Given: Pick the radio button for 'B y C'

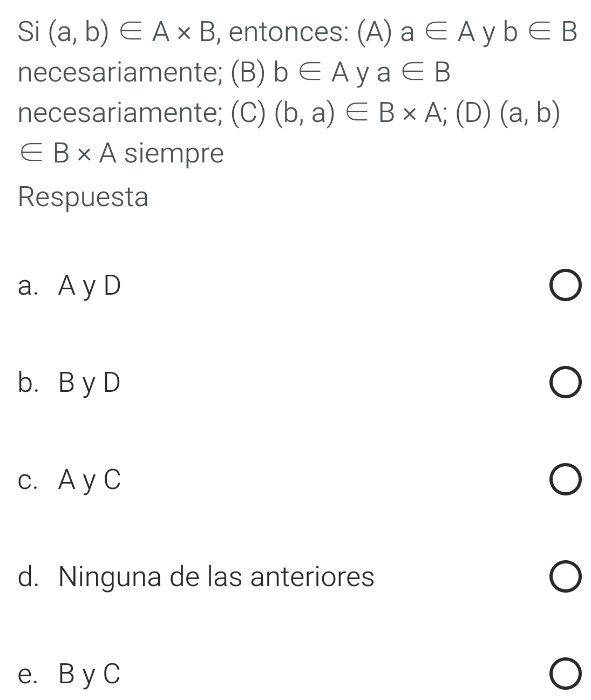Looking at the screenshot, I should click(x=566, y=674).
